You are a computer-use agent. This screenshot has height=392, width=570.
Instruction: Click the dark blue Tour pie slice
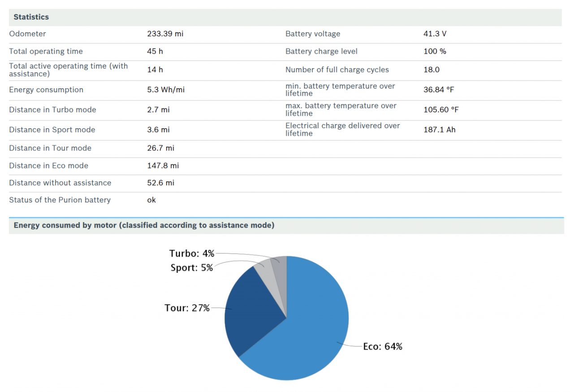pos(251,309)
